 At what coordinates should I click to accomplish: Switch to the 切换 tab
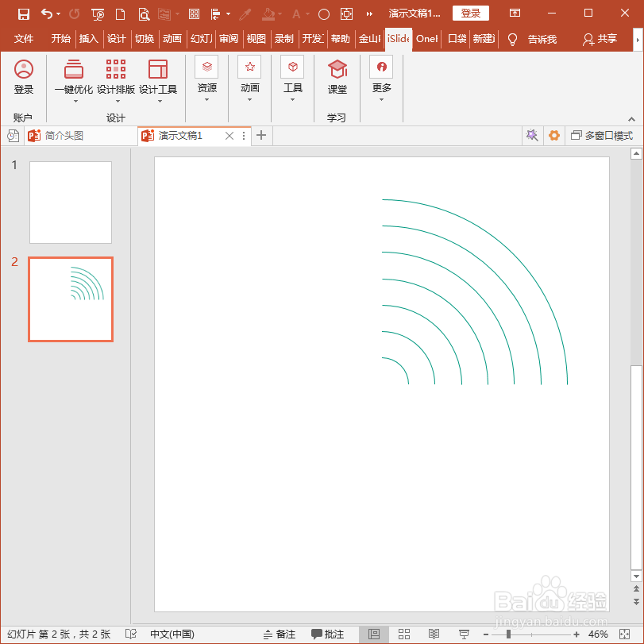point(145,39)
